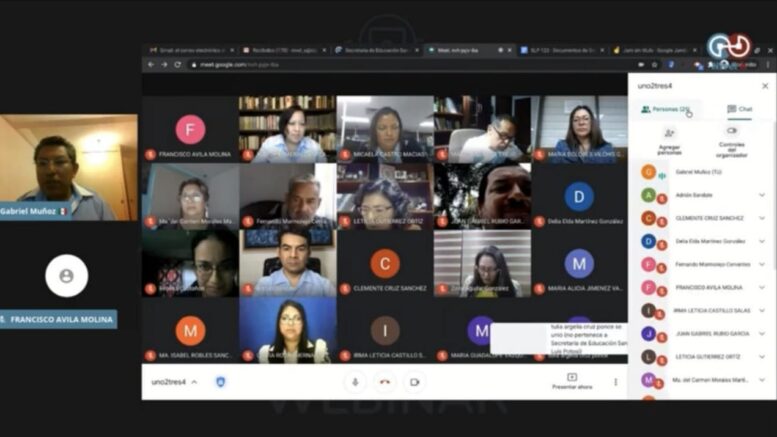Viewport: 777px width, 437px height.
Task: Click the blue security shield icon
Action: coord(220,382)
